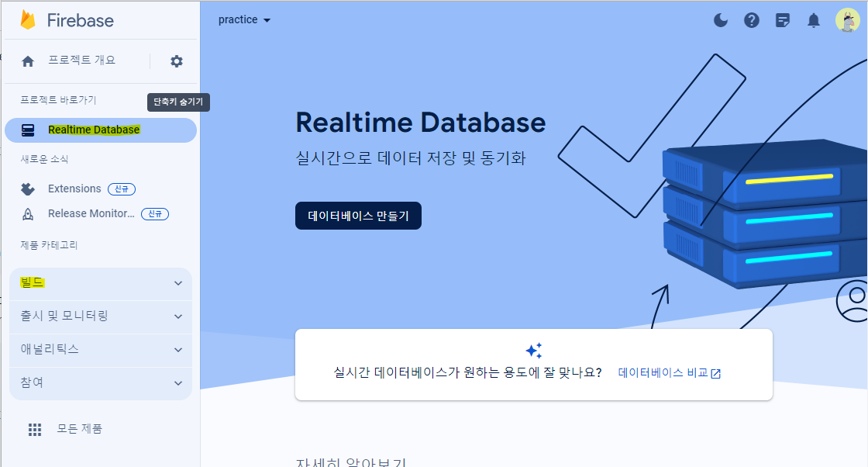Click the Extensions puzzle icon
Viewport: 868px width, 467px height.
tap(28, 189)
